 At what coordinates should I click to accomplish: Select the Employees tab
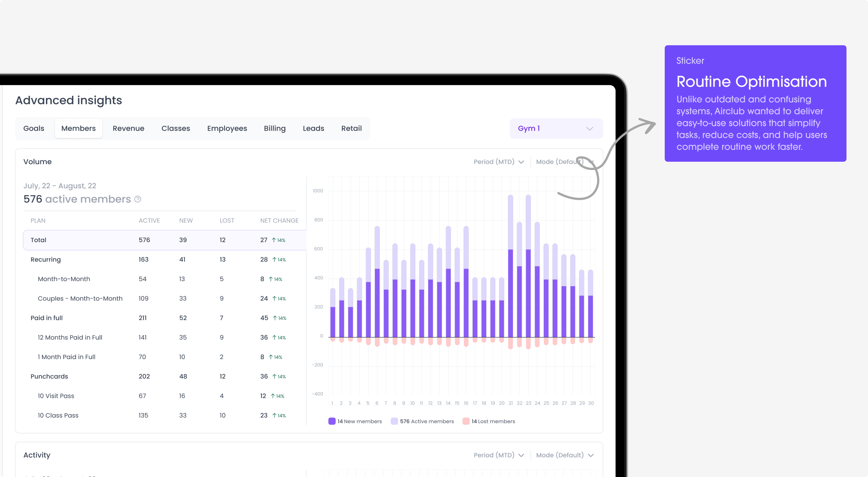coord(227,128)
